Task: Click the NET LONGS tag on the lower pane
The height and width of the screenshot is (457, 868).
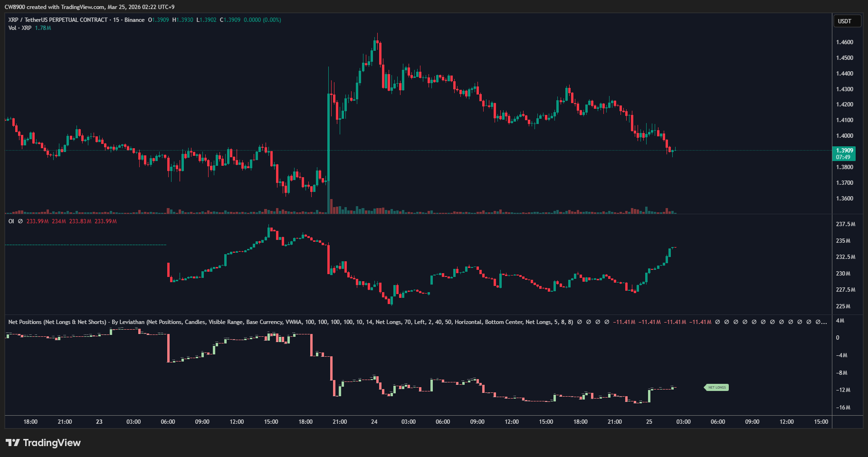Action: [x=716, y=387]
